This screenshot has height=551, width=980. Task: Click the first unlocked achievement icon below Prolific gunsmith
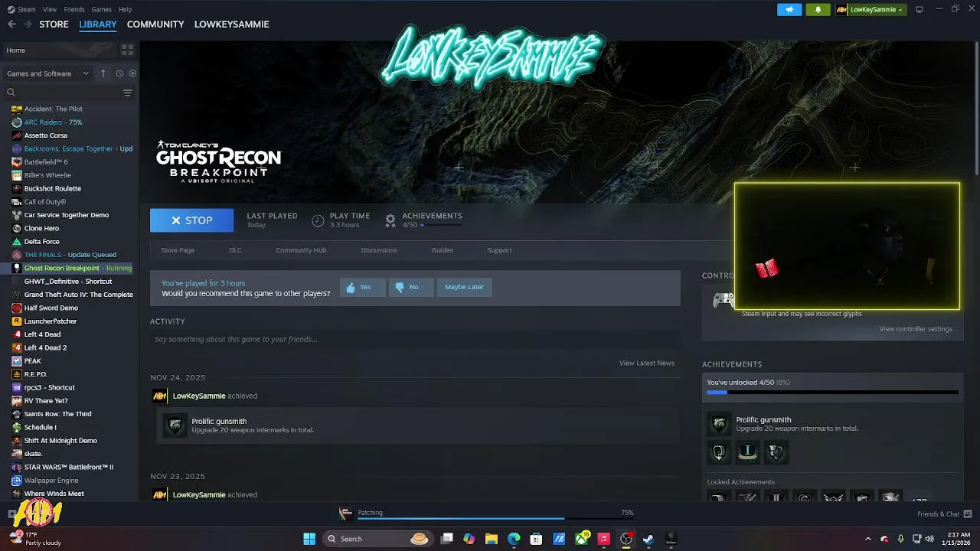719,452
